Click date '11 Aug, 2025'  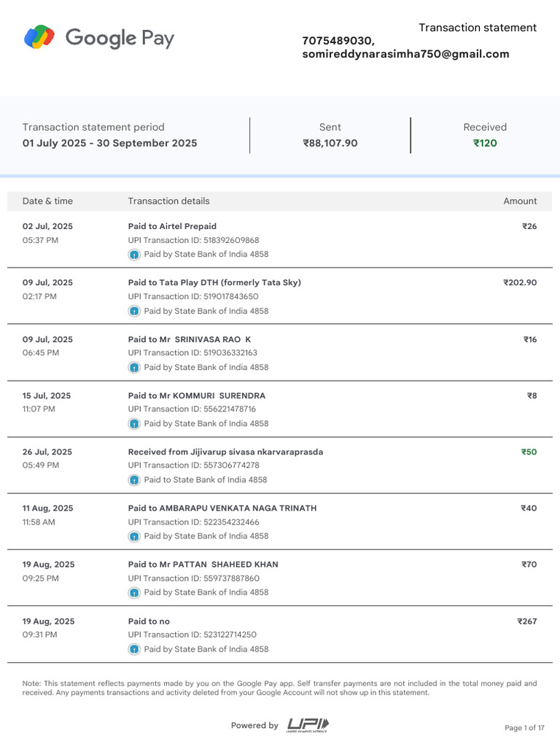tap(47, 508)
